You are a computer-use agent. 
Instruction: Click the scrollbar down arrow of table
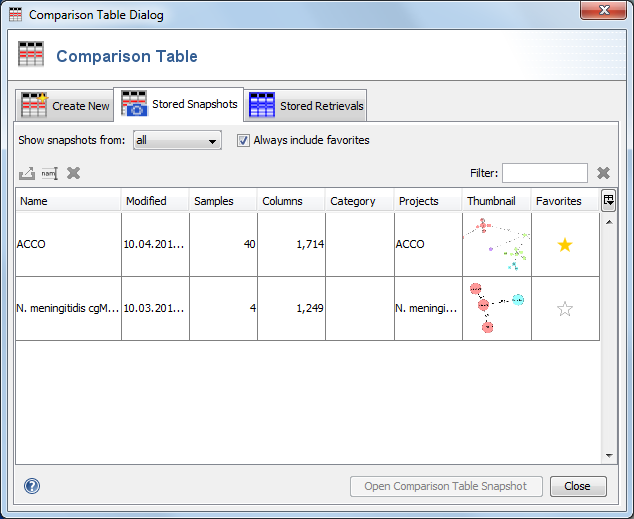608,456
